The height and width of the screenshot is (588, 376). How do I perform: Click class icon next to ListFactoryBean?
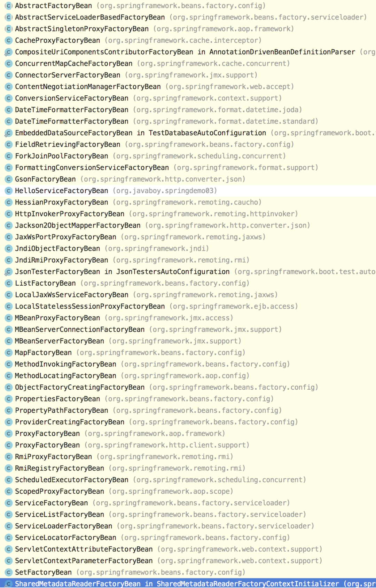[8, 283]
